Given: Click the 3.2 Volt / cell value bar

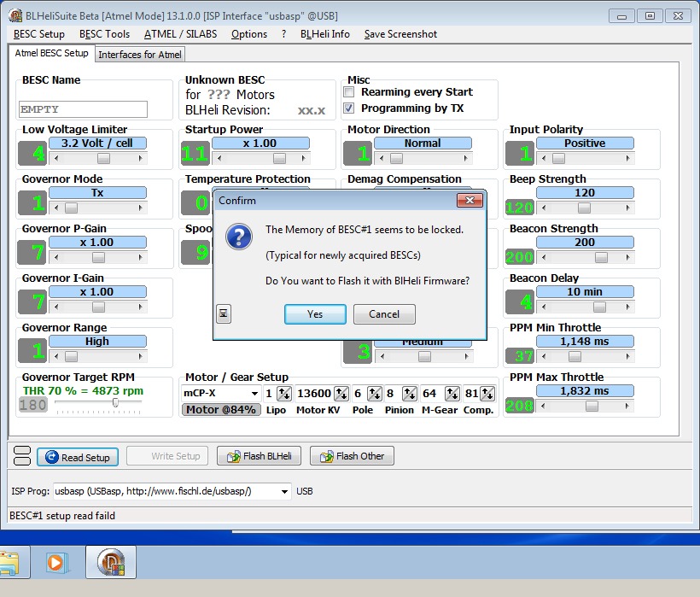Looking at the screenshot, I should tap(97, 143).
